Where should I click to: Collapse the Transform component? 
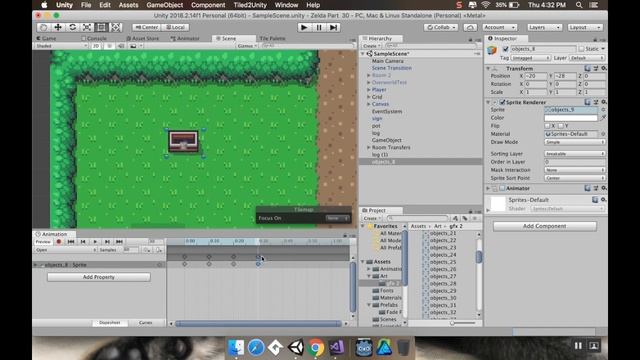tap(489, 69)
